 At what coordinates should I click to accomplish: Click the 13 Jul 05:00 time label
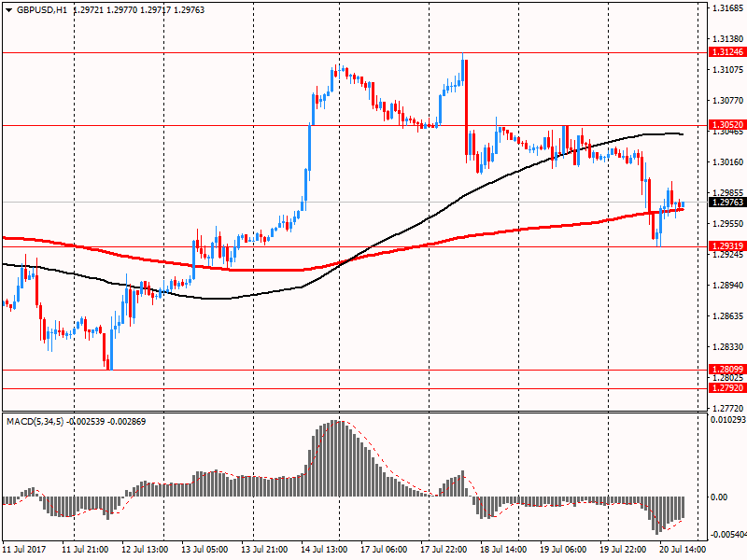tap(204, 549)
